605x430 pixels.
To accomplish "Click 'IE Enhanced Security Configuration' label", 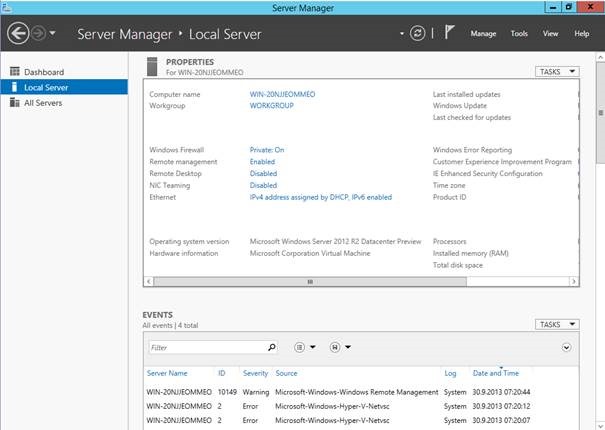I will tap(487, 174).
